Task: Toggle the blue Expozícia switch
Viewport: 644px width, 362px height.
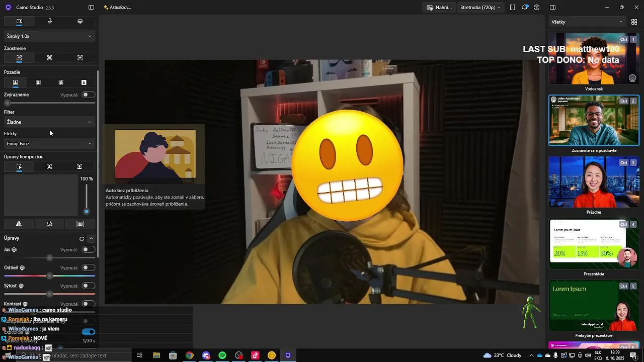Action: coord(88,332)
